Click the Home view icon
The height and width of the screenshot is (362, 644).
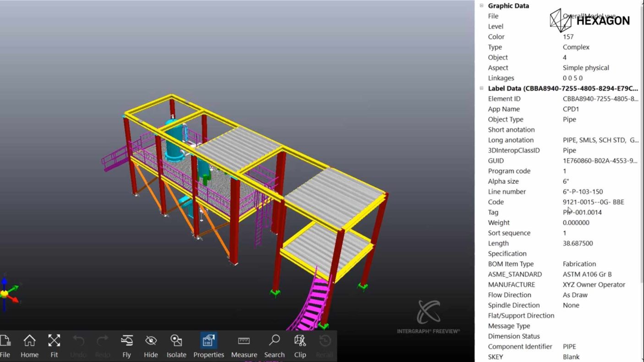click(29, 341)
